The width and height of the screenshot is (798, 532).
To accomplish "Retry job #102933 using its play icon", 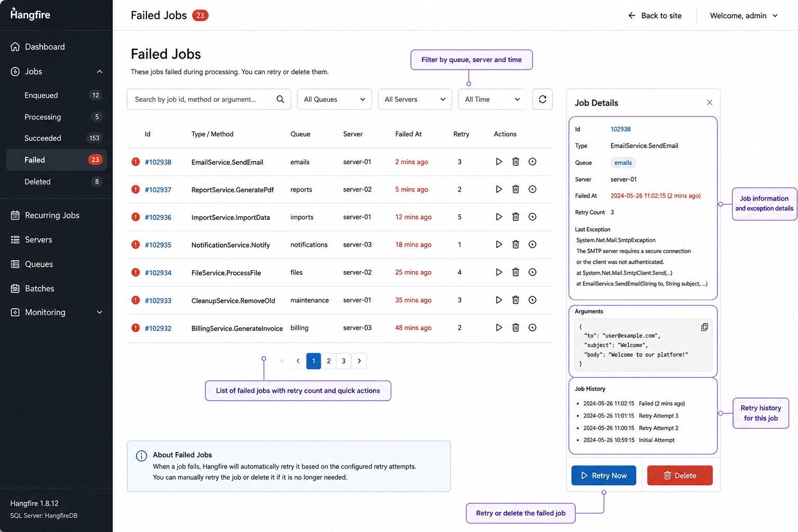I will pyautogui.click(x=499, y=300).
